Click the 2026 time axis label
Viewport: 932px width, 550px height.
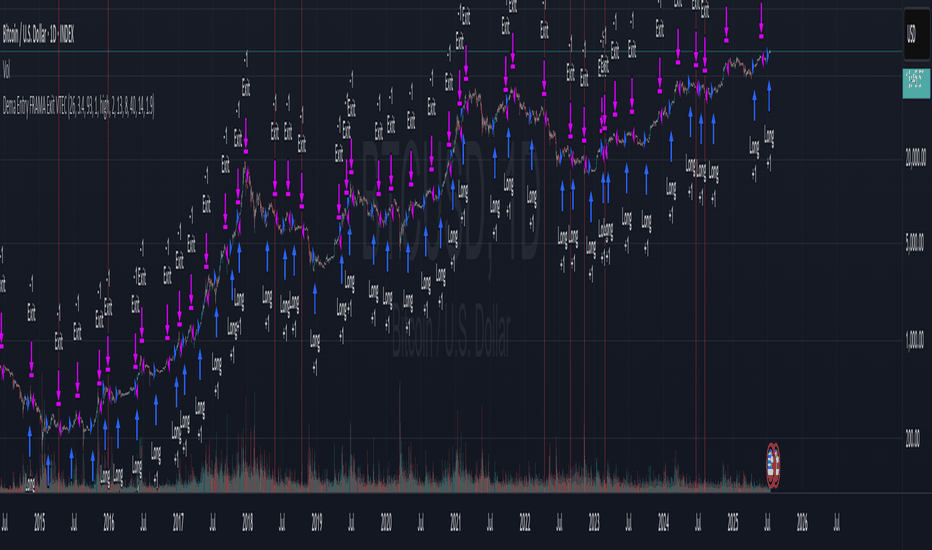(802, 523)
